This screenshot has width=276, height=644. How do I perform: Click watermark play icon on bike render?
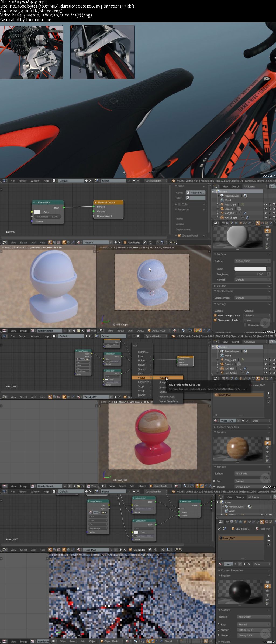(x=265, y=168)
